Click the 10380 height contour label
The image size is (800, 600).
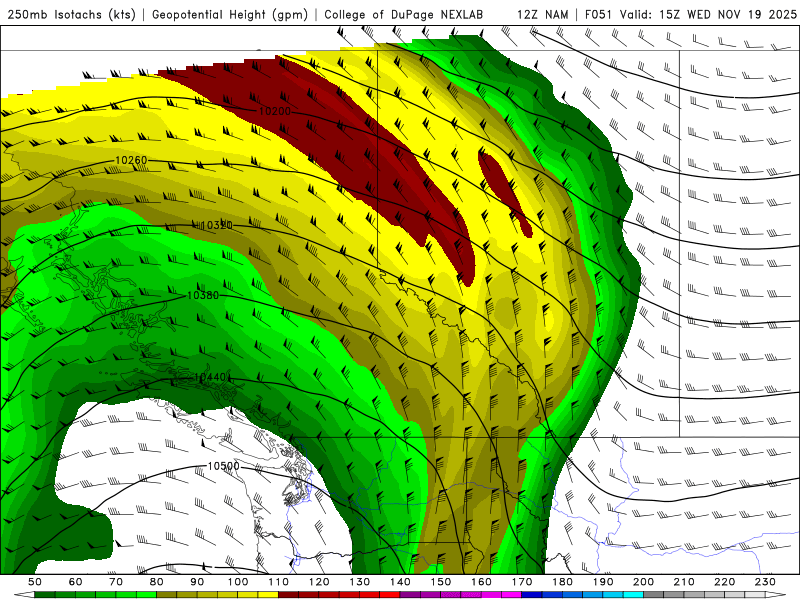[203, 295]
